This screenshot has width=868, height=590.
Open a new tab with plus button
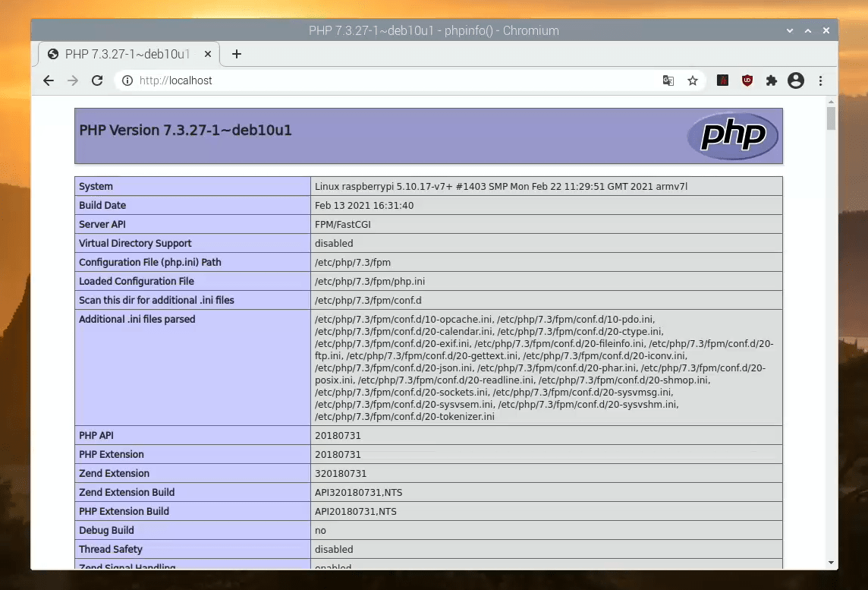(237, 54)
